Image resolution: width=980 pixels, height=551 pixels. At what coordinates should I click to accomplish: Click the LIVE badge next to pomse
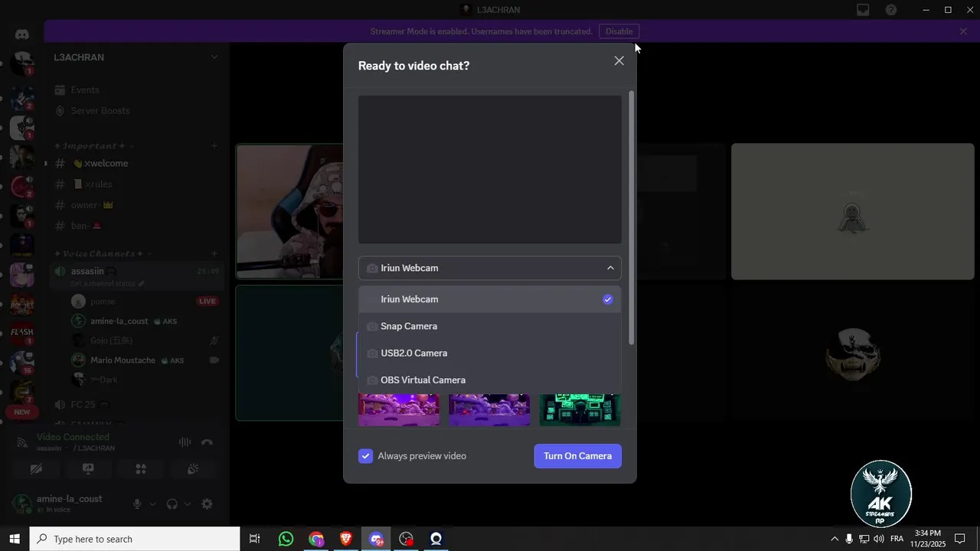coord(207,302)
